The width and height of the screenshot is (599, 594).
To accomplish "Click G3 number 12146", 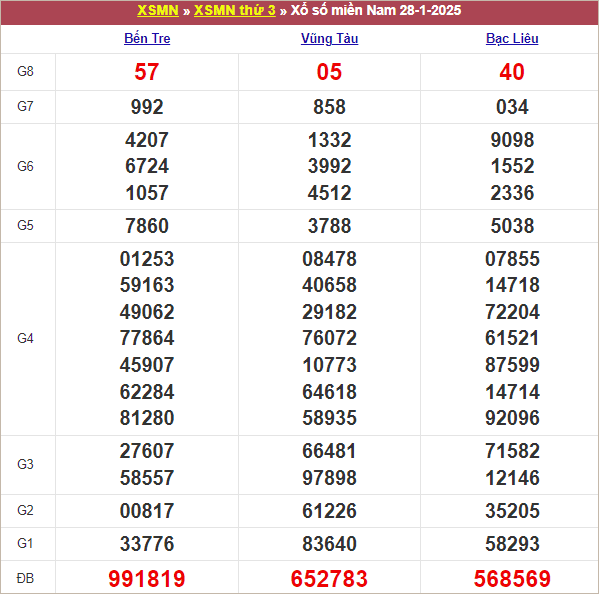I will (x=512, y=478).
